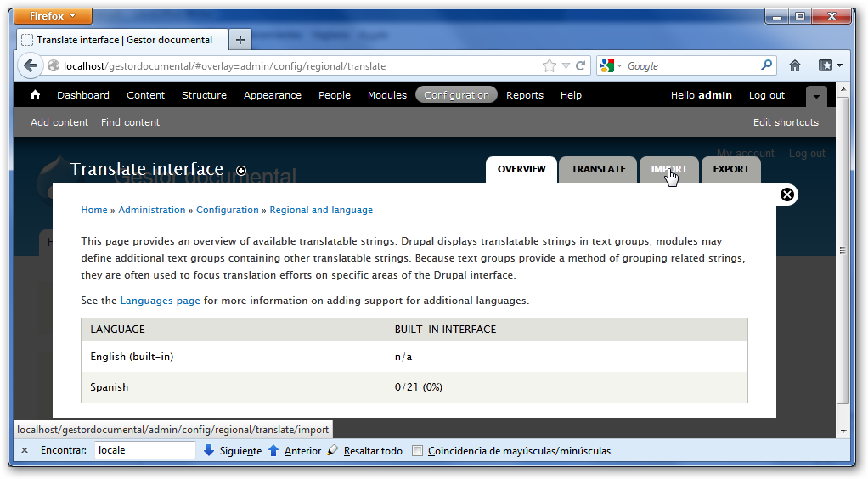Open the Modules admin menu item
Image resolution: width=868 pixels, height=479 pixels.
(386, 95)
